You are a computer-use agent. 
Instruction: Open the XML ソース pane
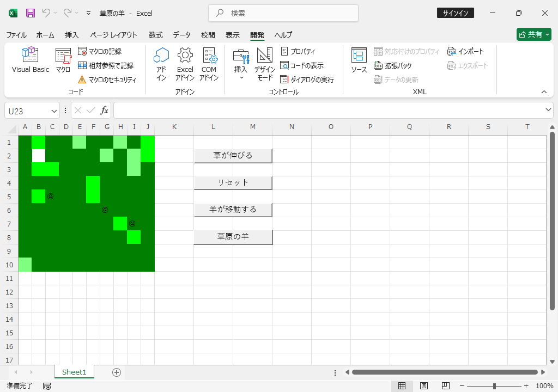[359, 60]
